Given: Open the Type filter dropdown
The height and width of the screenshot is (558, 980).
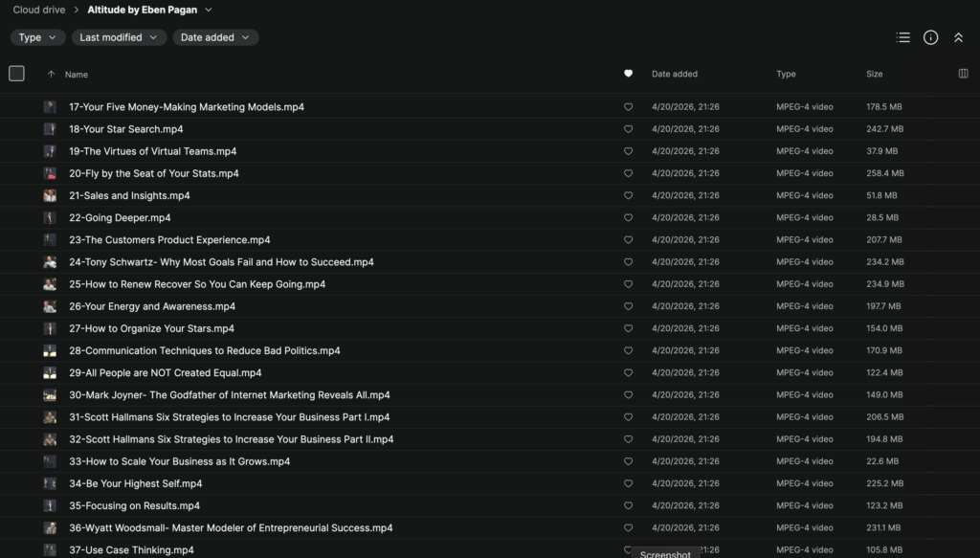Looking at the screenshot, I should pyautogui.click(x=38, y=37).
